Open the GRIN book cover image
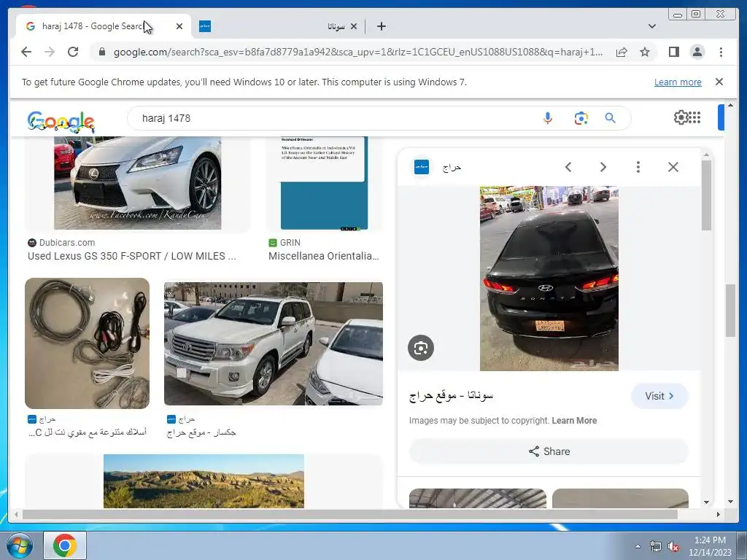The height and width of the screenshot is (560, 747). 324,183
